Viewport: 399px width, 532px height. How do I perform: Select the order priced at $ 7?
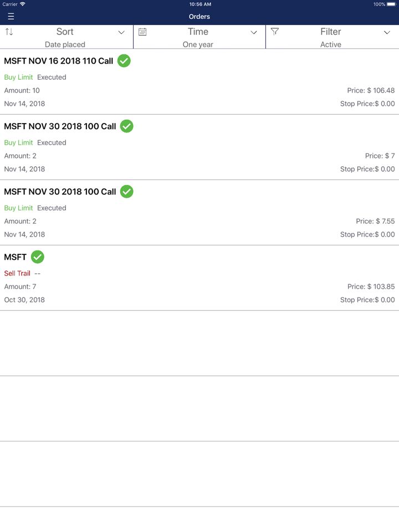point(199,148)
